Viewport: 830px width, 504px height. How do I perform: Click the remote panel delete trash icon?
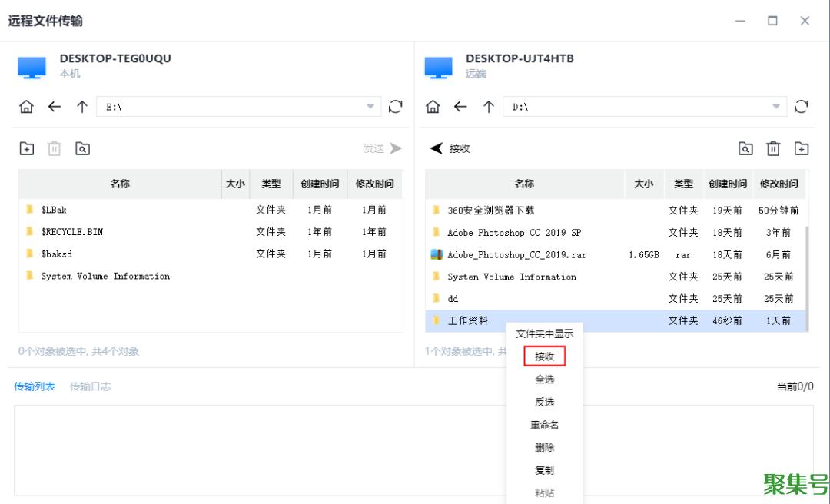coord(773,149)
